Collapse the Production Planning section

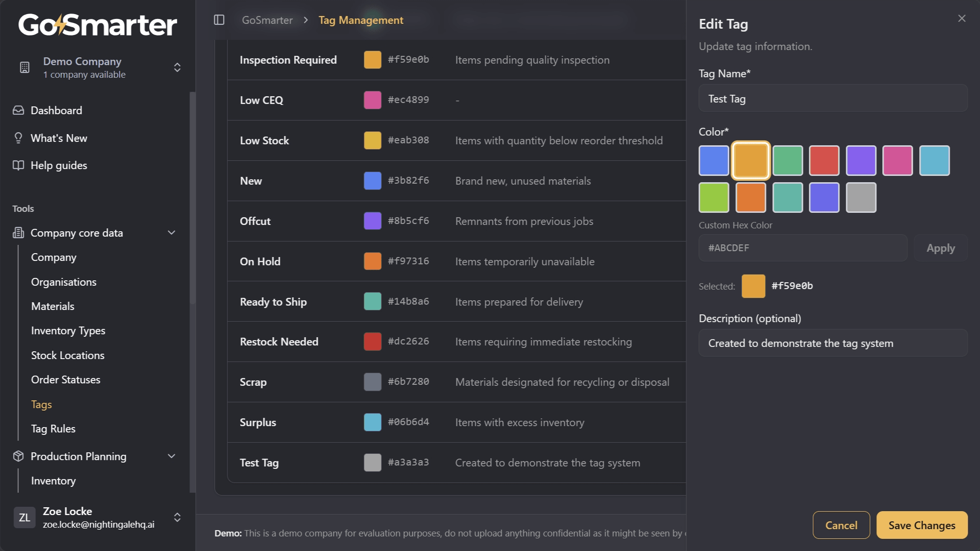coord(171,456)
